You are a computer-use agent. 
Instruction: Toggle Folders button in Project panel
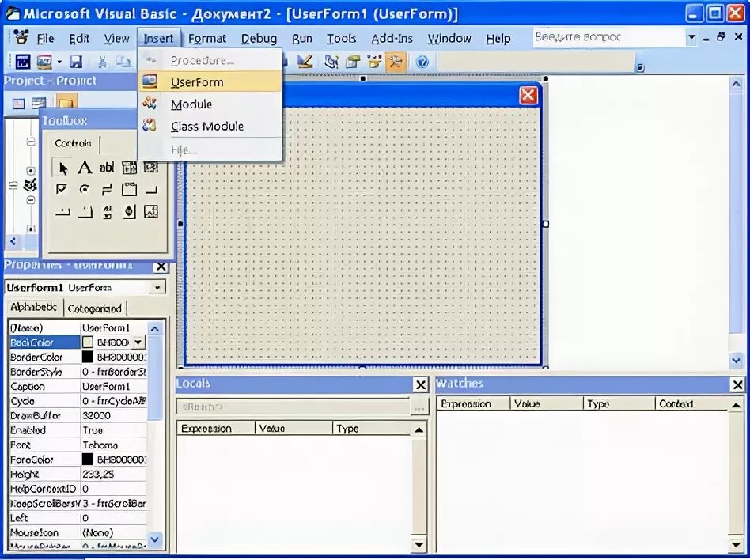(x=66, y=102)
